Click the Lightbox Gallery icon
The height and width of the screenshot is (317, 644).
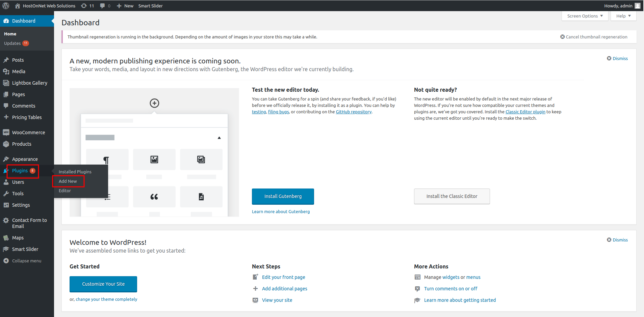pos(6,83)
